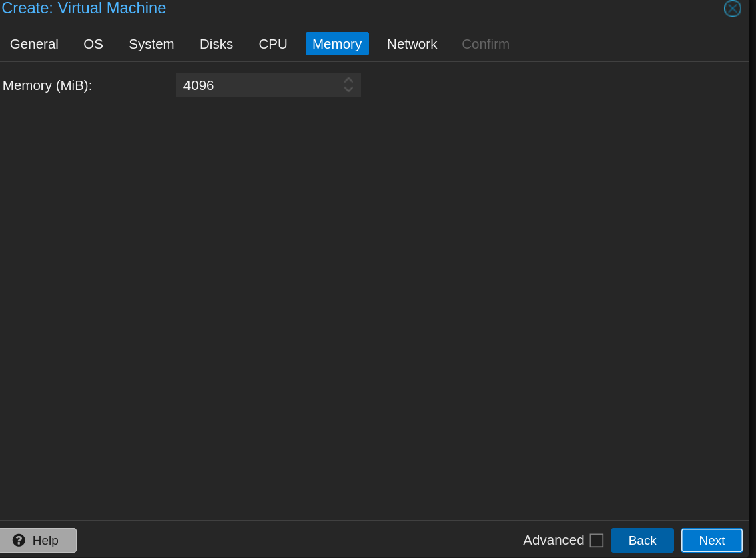Screen dimensions: 756x558
Task: Click the question mark Help icon
Action: click(x=19, y=540)
